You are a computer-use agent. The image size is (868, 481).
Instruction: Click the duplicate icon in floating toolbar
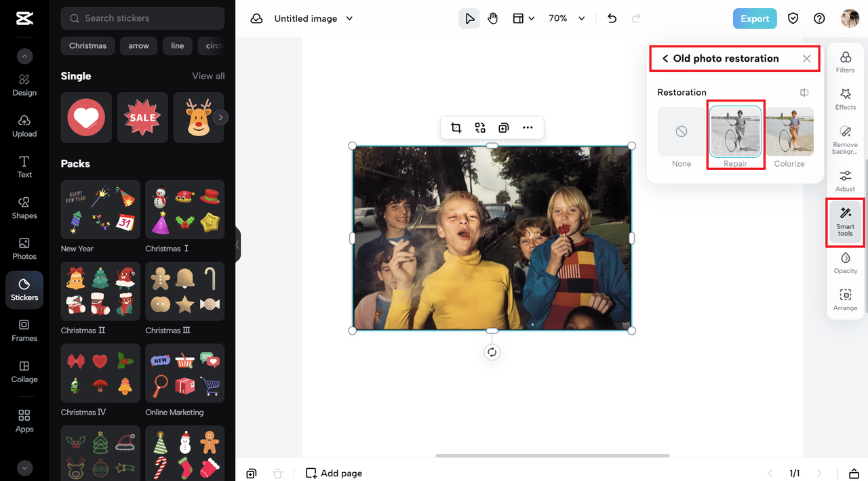click(503, 127)
